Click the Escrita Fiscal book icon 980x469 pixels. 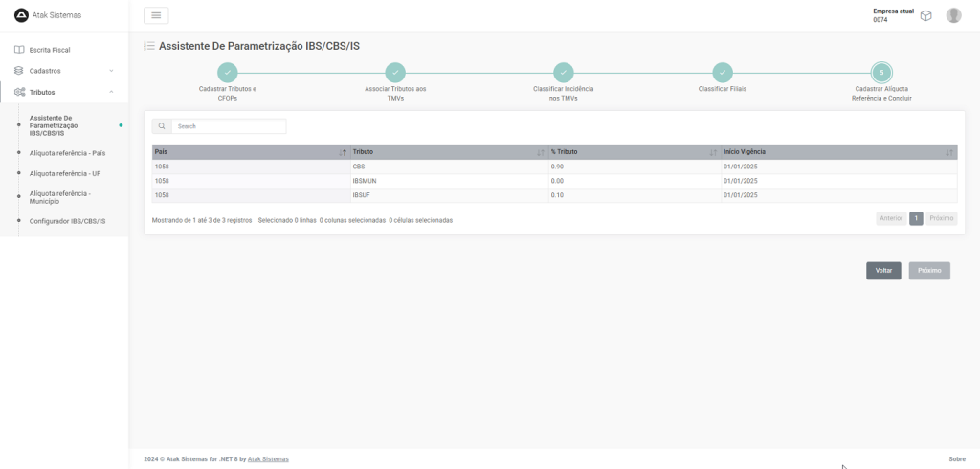coord(19,50)
